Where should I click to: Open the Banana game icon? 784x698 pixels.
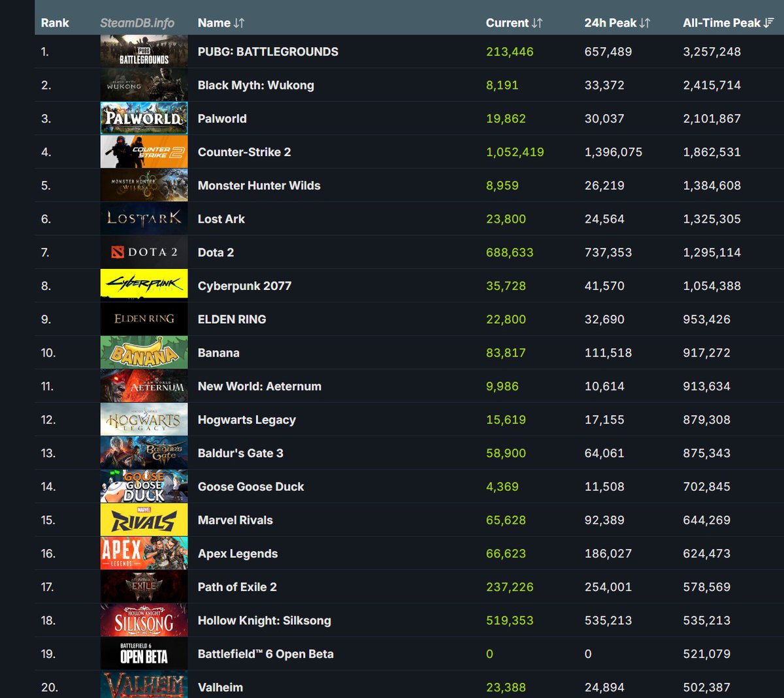point(144,353)
